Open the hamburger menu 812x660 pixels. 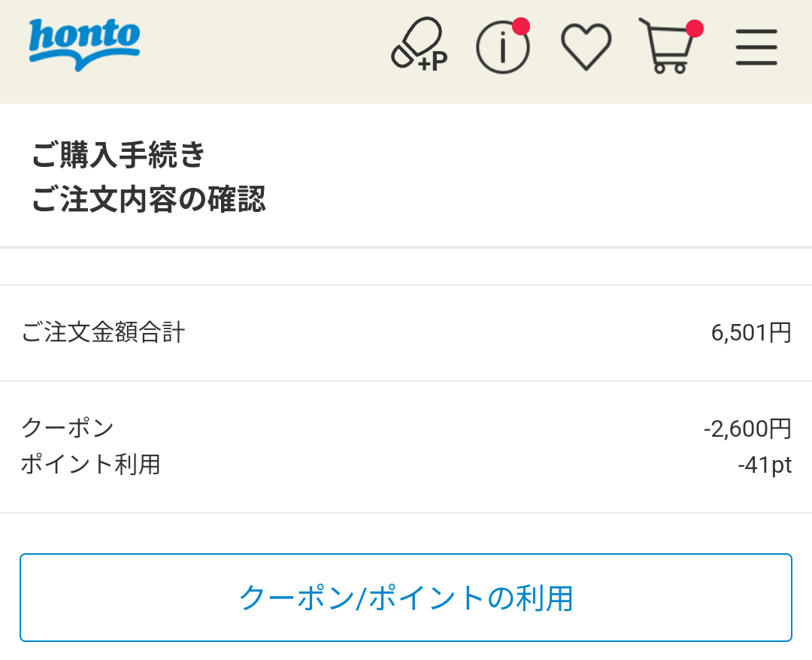[x=756, y=47]
